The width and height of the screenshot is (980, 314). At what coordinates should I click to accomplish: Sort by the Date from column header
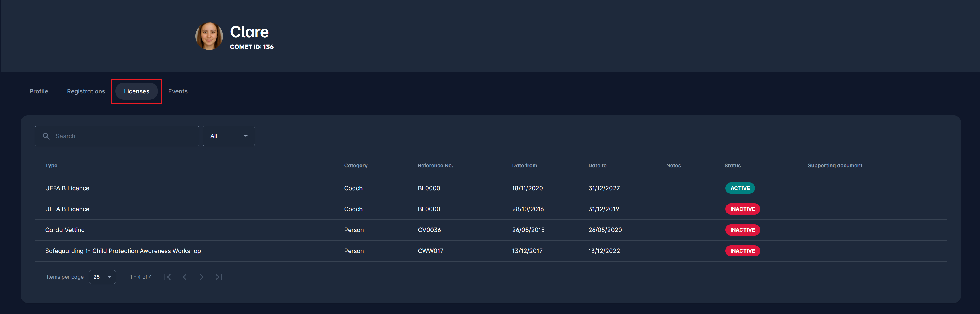(524, 166)
